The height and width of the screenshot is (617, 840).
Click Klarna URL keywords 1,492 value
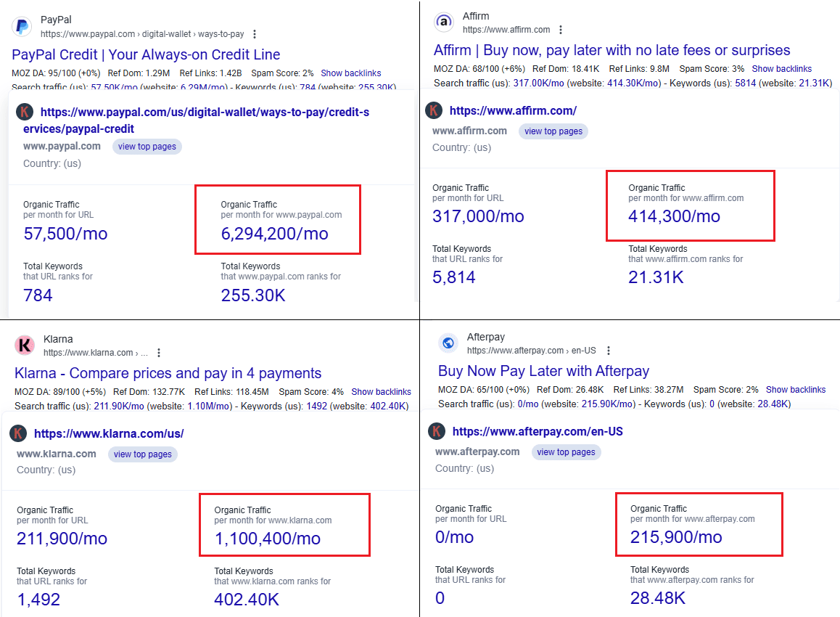[x=38, y=600]
